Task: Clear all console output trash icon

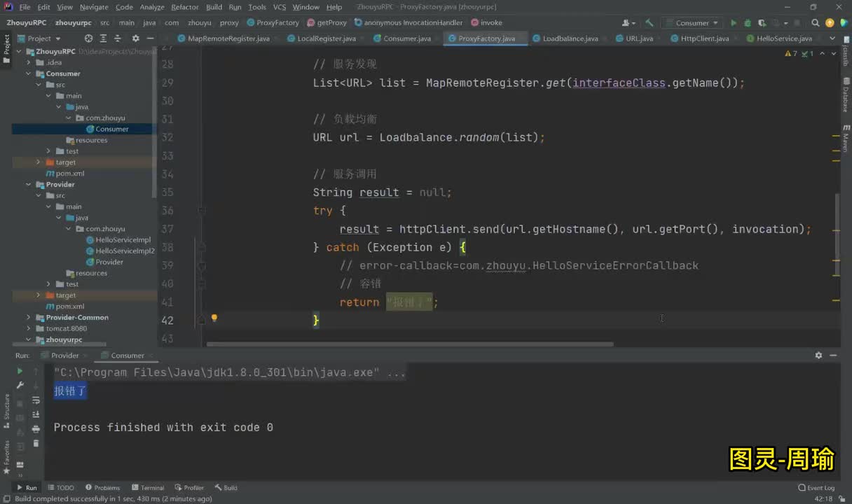Action: click(36, 443)
